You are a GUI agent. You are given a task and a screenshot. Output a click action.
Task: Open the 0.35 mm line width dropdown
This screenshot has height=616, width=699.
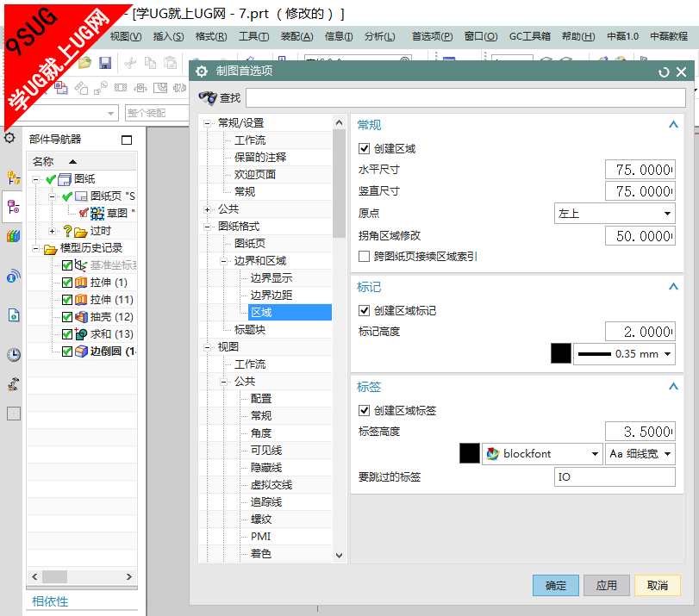[624, 354]
